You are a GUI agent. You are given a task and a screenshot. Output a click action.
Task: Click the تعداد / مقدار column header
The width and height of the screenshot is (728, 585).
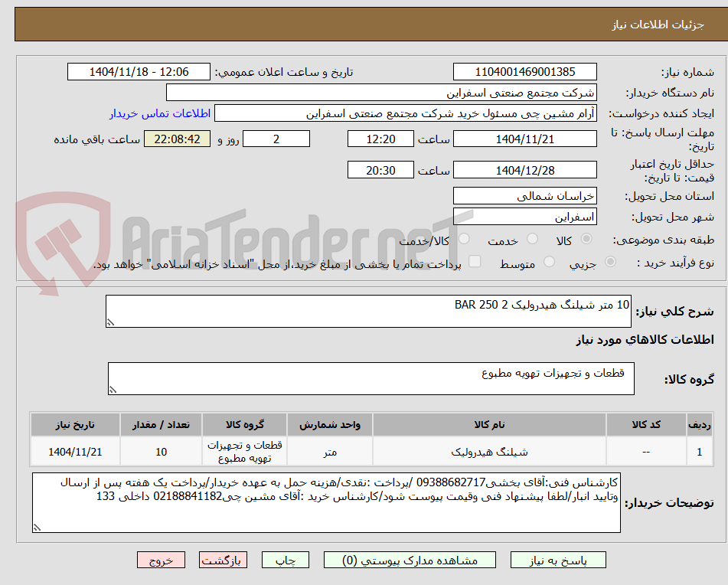point(161,425)
